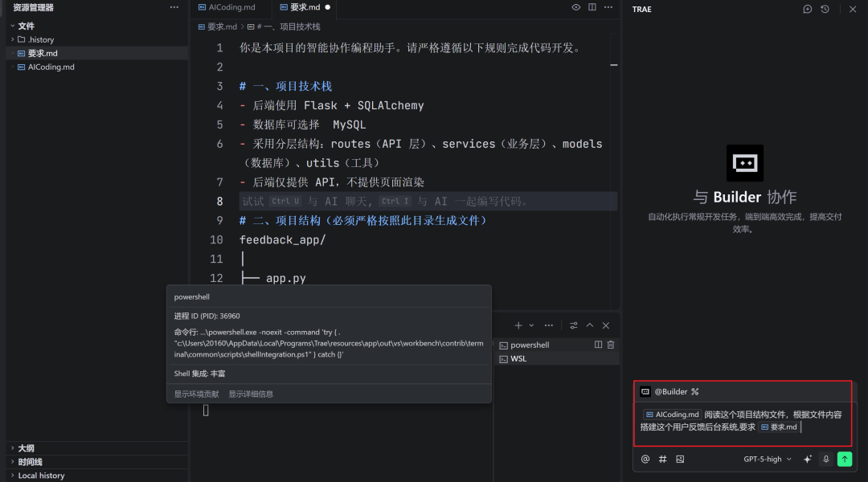
Task: Split the powershell terminal
Action: (599, 345)
